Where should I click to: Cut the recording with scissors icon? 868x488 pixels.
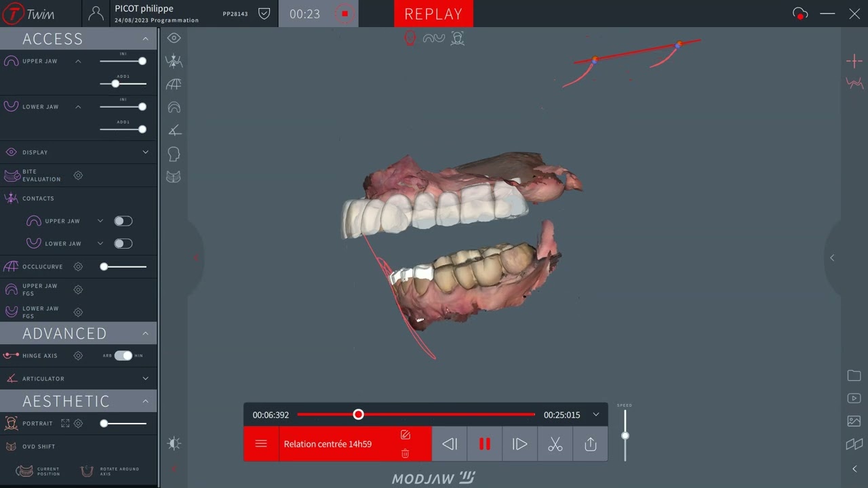(x=555, y=444)
